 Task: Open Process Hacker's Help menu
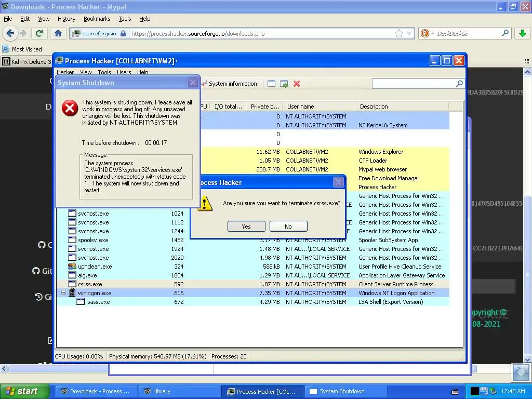(142, 72)
